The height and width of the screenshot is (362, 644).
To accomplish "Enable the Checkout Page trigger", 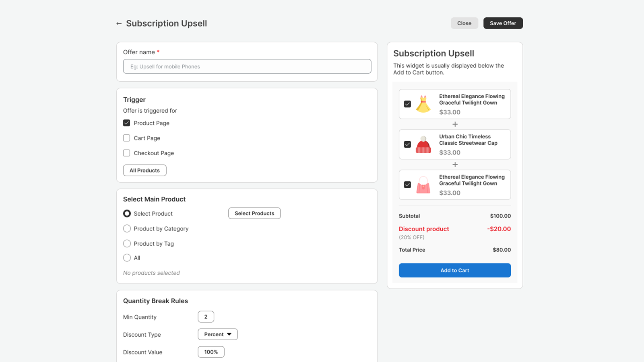I will tap(126, 153).
